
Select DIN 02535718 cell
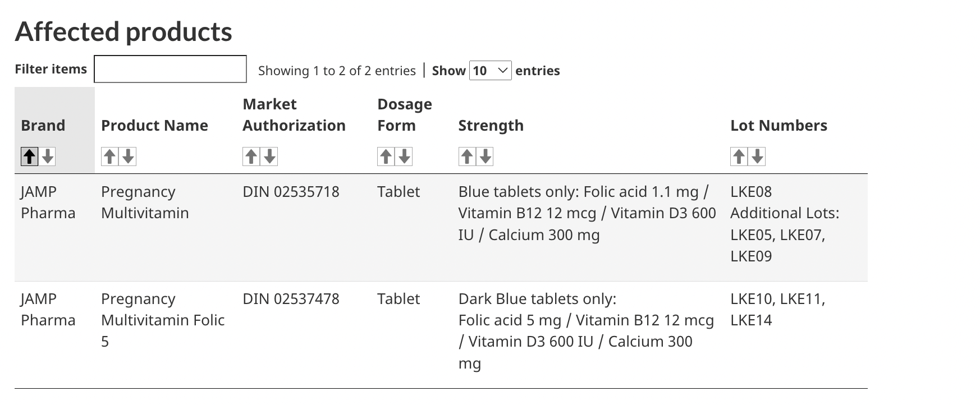pyautogui.click(x=291, y=192)
